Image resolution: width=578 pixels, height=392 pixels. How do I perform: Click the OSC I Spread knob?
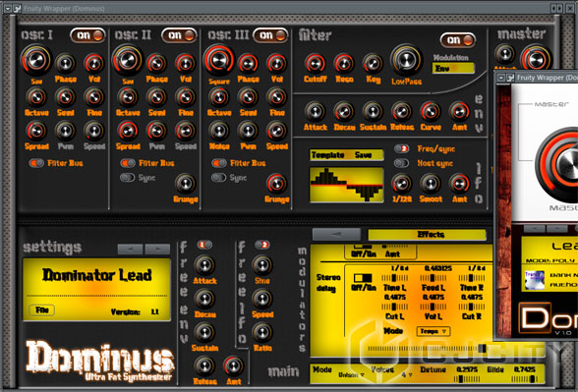(x=36, y=131)
